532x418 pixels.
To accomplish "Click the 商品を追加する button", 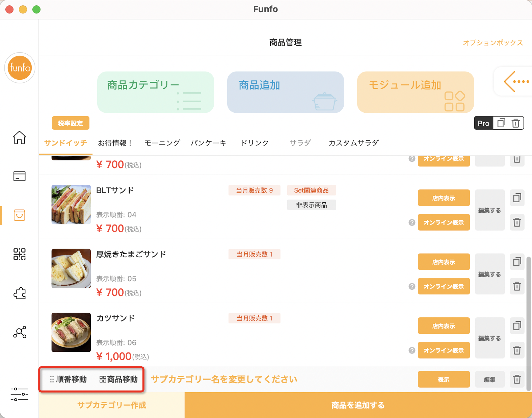I will (358, 405).
